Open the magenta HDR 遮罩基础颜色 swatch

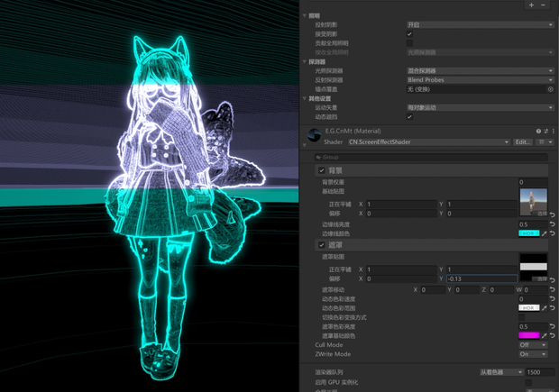[528, 336]
